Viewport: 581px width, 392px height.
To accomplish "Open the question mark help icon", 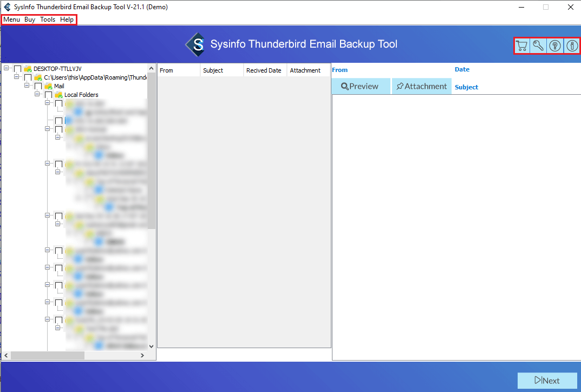I will (554, 46).
